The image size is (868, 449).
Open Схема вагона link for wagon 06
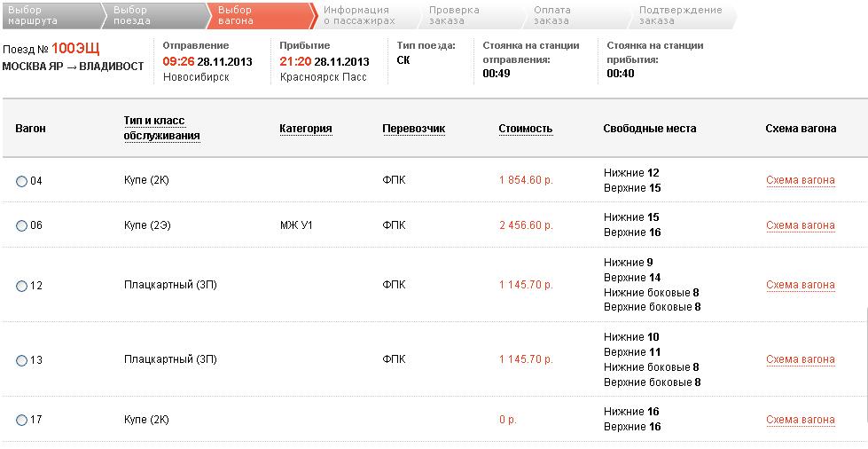tap(800, 225)
